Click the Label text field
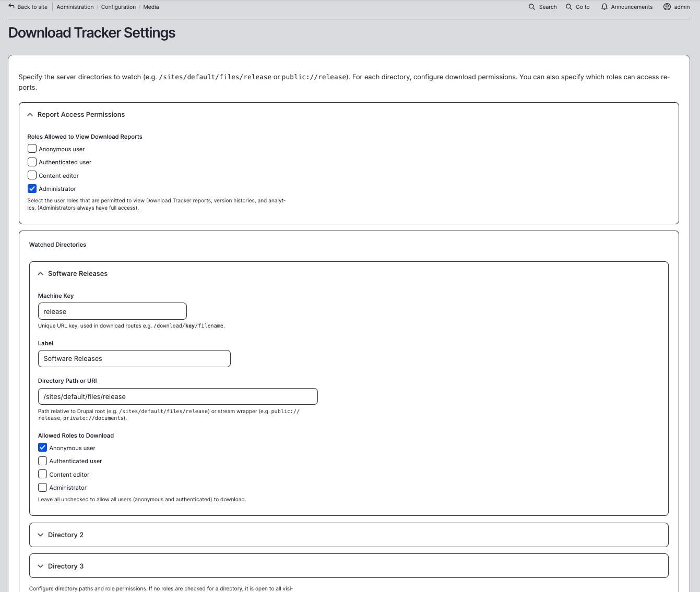Viewport: 700px width, 592px height. pyautogui.click(x=134, y=359)
